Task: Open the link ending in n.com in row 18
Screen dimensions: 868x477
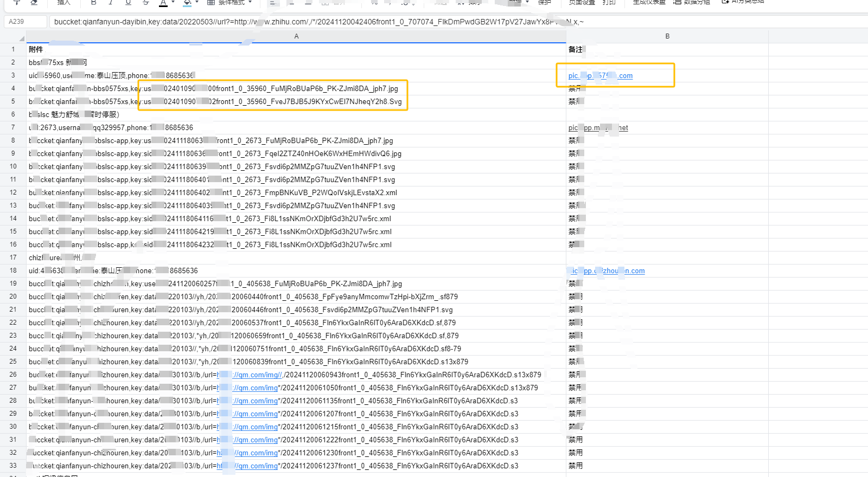Action: pos(607,271)
